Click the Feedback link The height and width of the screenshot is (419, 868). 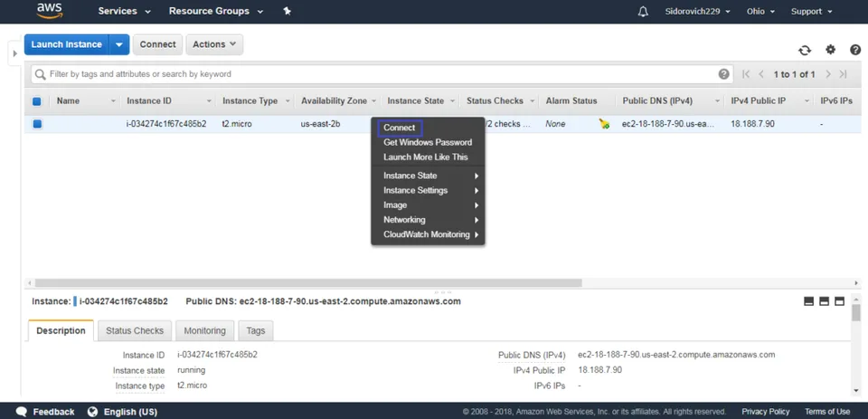pos(53,412)
